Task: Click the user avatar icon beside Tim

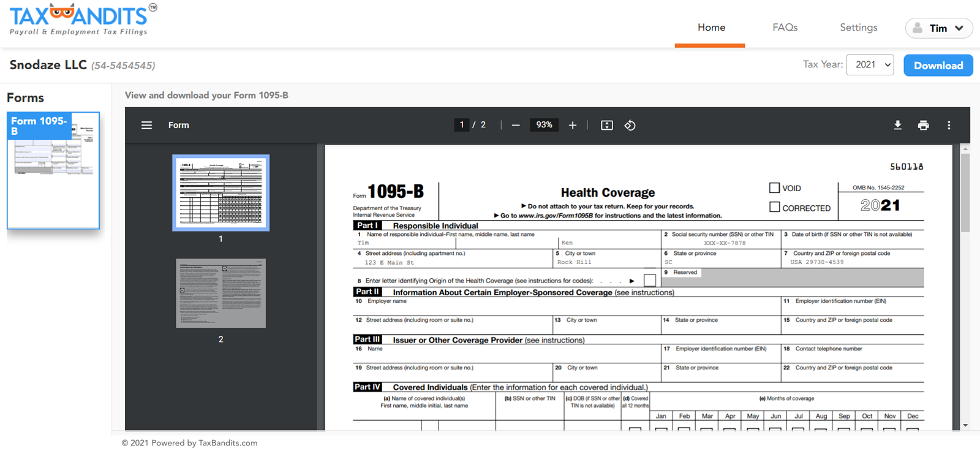Action: (918, 28)
